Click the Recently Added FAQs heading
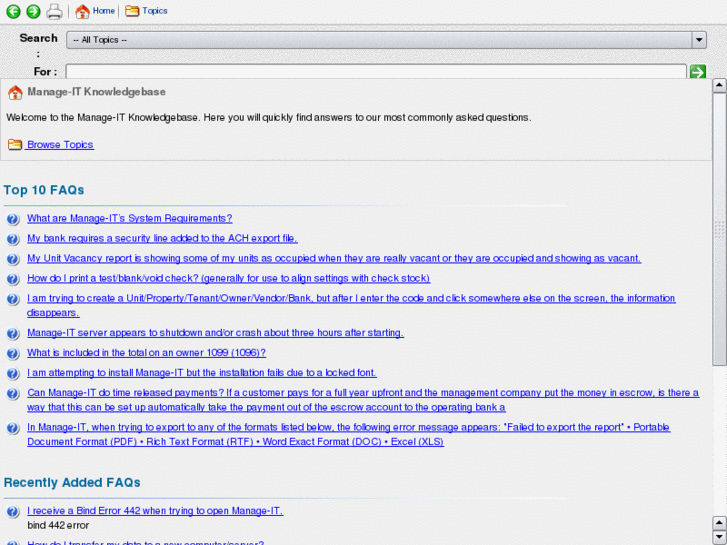 click(72, 483)
